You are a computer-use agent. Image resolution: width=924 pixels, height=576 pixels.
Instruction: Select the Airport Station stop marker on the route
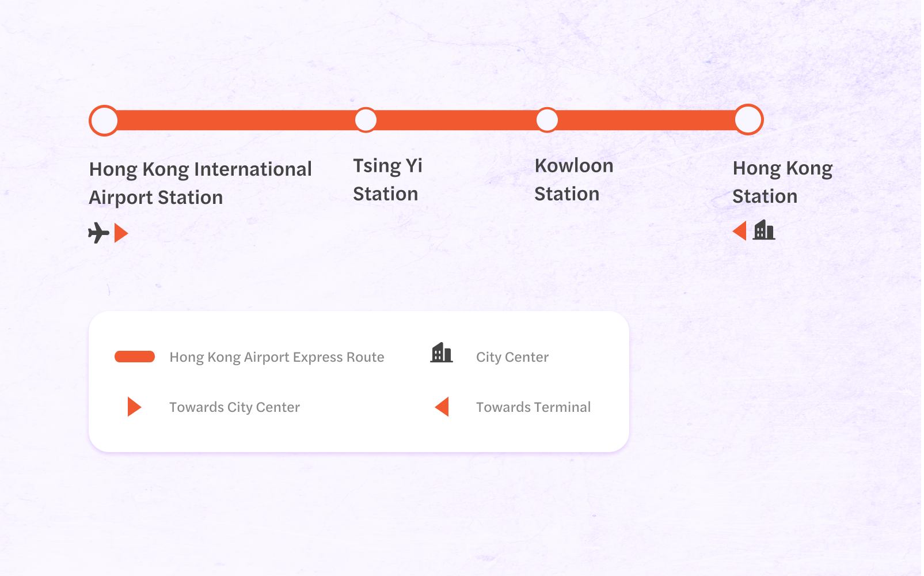pos(104,120)
